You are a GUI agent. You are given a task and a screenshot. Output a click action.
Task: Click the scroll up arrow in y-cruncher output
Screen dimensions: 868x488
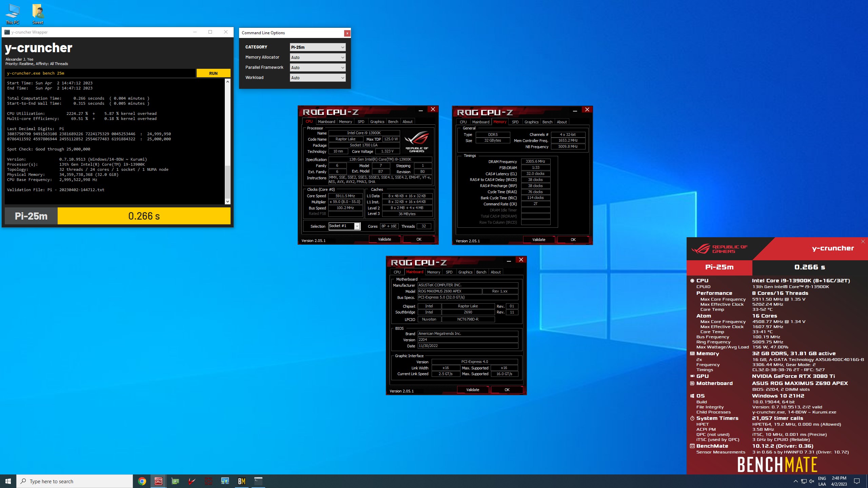[228, 82]
